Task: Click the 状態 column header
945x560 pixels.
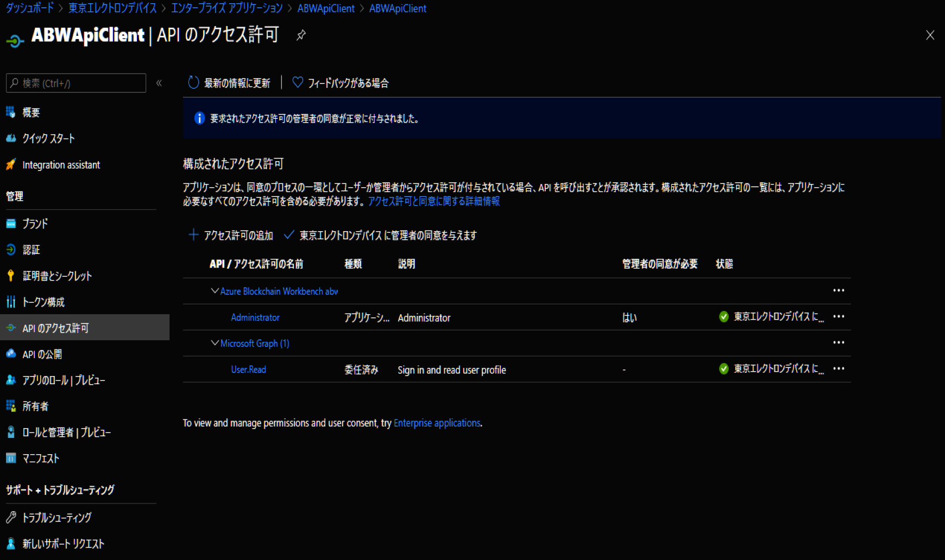Action: pos(724,264)
